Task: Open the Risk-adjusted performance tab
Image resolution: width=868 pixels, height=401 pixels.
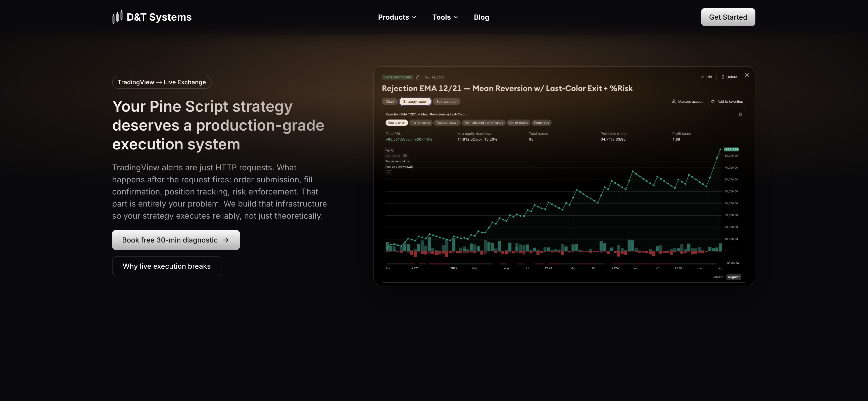Action: coord(484,123)
